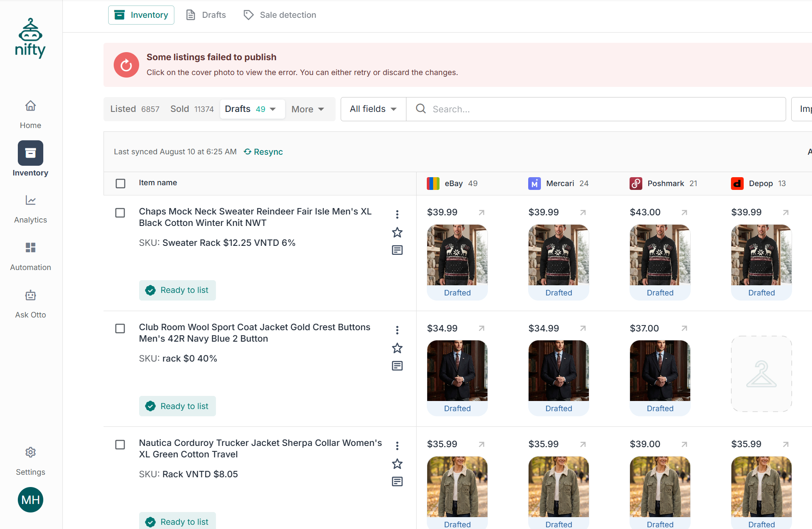812x529 pixels.
Task: Click the eBay marketplace column icon
Action: point(433,184)
